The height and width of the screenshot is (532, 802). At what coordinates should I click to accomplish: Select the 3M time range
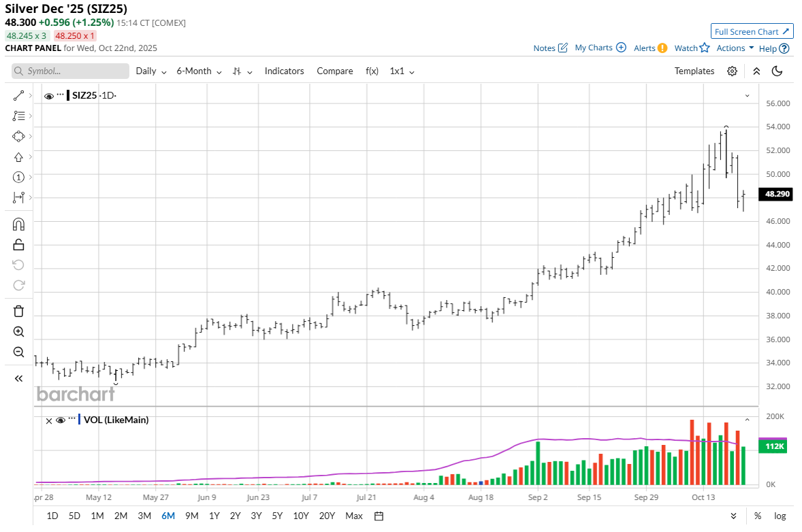point(144,516)
